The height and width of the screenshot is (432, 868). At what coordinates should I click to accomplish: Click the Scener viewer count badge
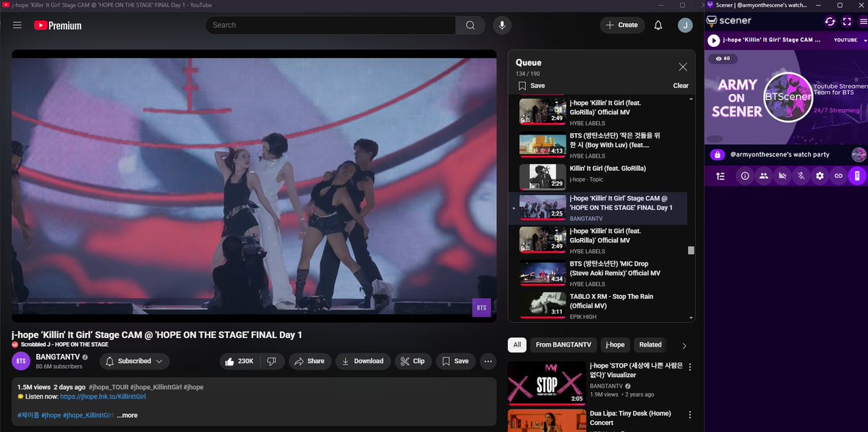pos(721,59)
